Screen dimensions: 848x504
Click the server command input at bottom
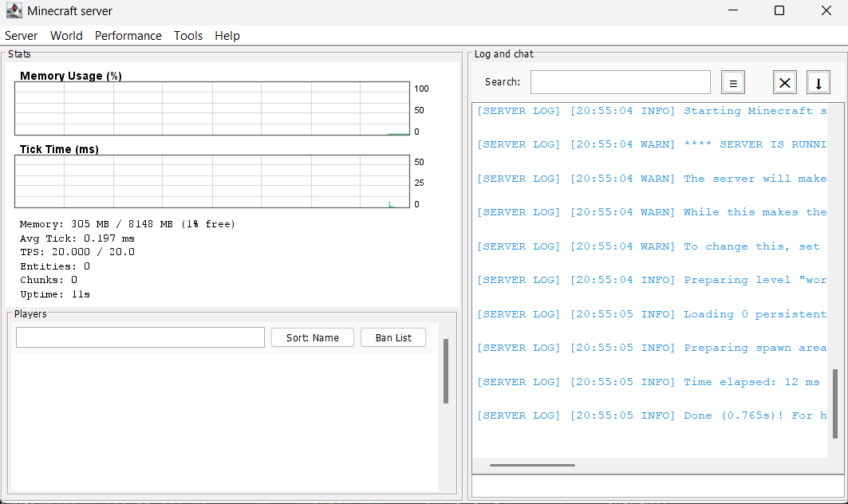pyautogui.click(x=657, y=486)
